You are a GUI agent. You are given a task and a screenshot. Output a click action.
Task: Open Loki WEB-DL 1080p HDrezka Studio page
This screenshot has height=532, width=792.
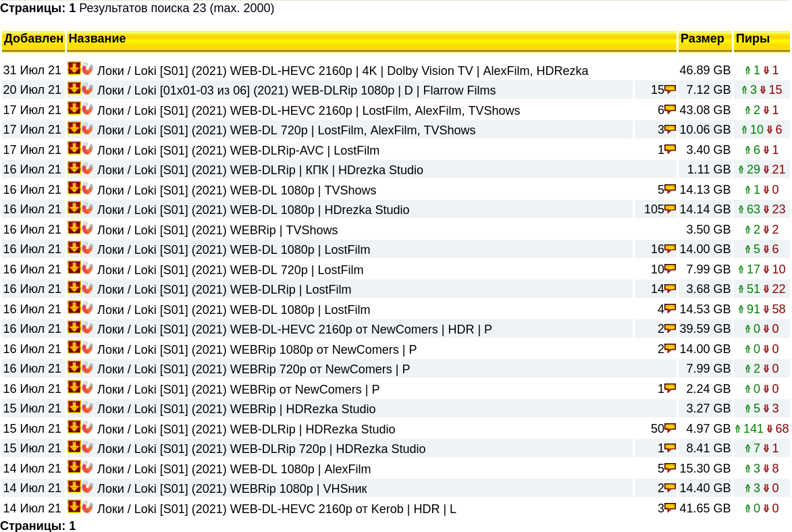click(x=253, y=210)
